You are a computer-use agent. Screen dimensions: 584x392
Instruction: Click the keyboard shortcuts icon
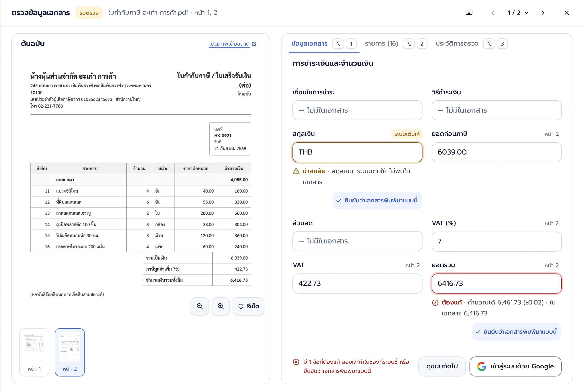[x=469, y=13]
